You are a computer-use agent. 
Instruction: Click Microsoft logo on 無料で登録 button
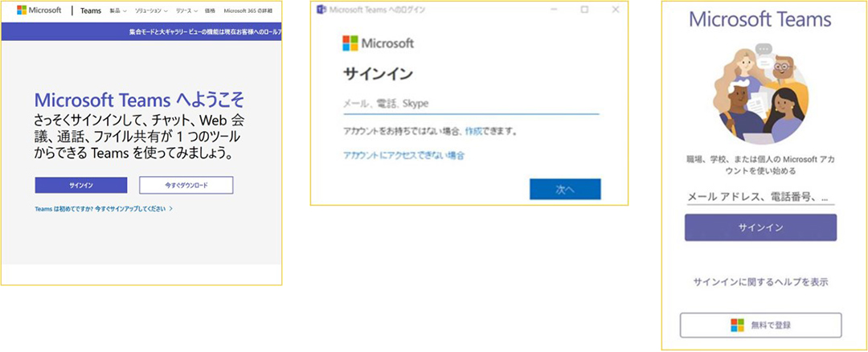tap(737, 325)
